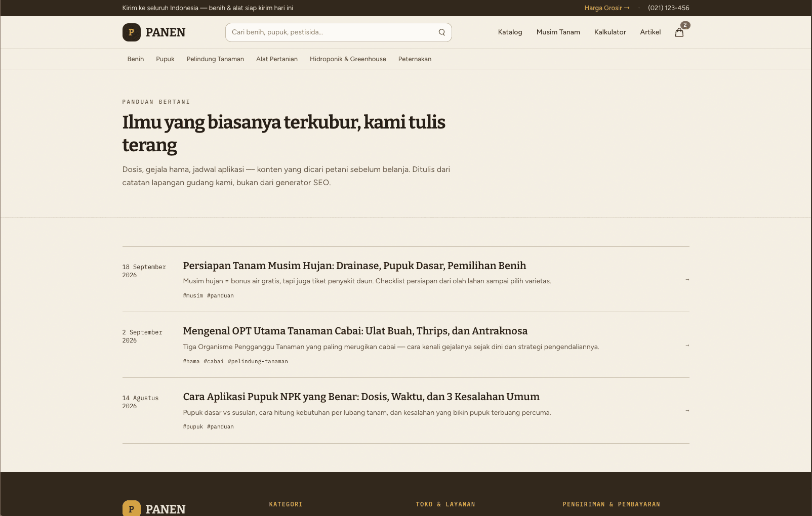Click the PANDUAN BERTANI label
The height and width of the screenshot is (516, 812).
pyautogui.click(x=156, y=102)
